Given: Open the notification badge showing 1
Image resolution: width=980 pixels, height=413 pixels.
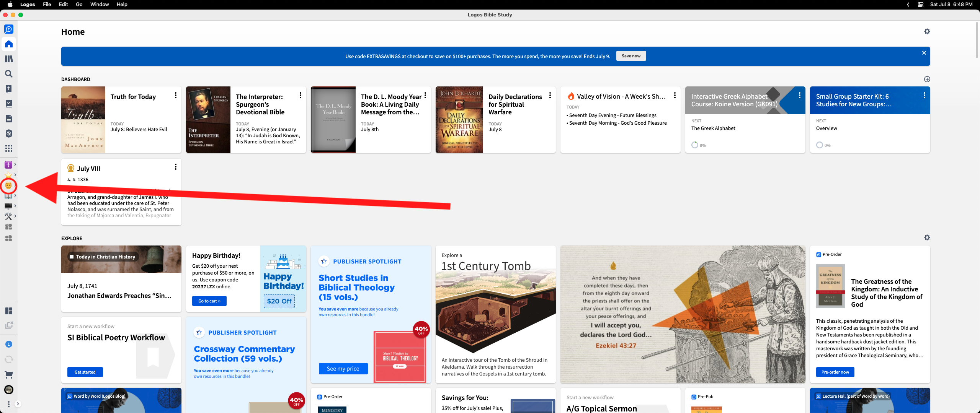Looking at the screenshot, I should coord(8,344).
